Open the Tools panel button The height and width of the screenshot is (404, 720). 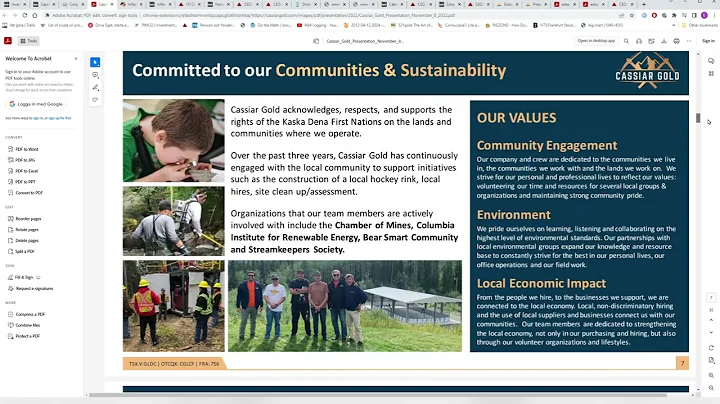(28, 41)
